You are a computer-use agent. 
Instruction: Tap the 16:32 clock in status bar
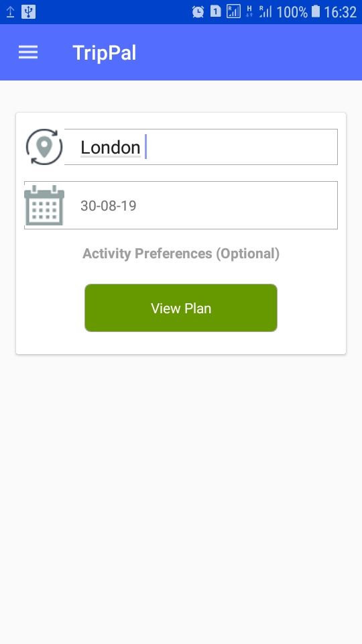click(341, 12)
